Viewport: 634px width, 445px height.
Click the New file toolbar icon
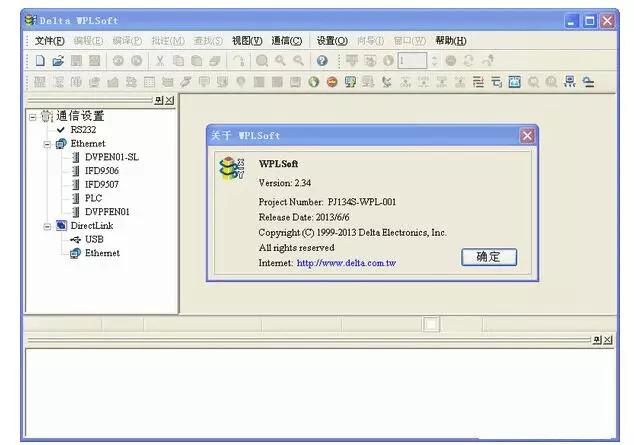(40, 61)
